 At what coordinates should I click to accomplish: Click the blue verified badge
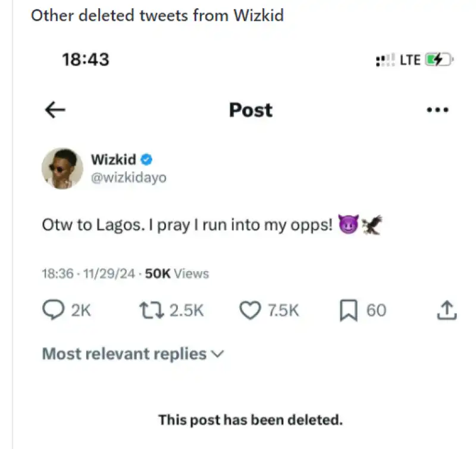(x=147, y=159)
